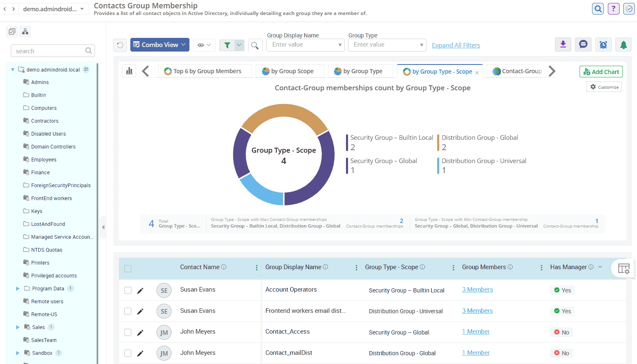Click the download export icon
The height and width of the screenshot is (364, 637).
tap(563, 45)
